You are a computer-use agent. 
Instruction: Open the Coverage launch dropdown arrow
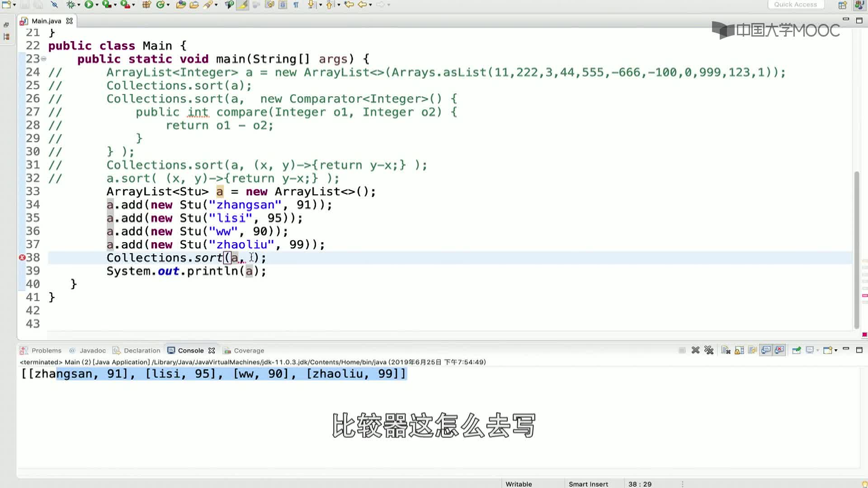tap(115, 5)
